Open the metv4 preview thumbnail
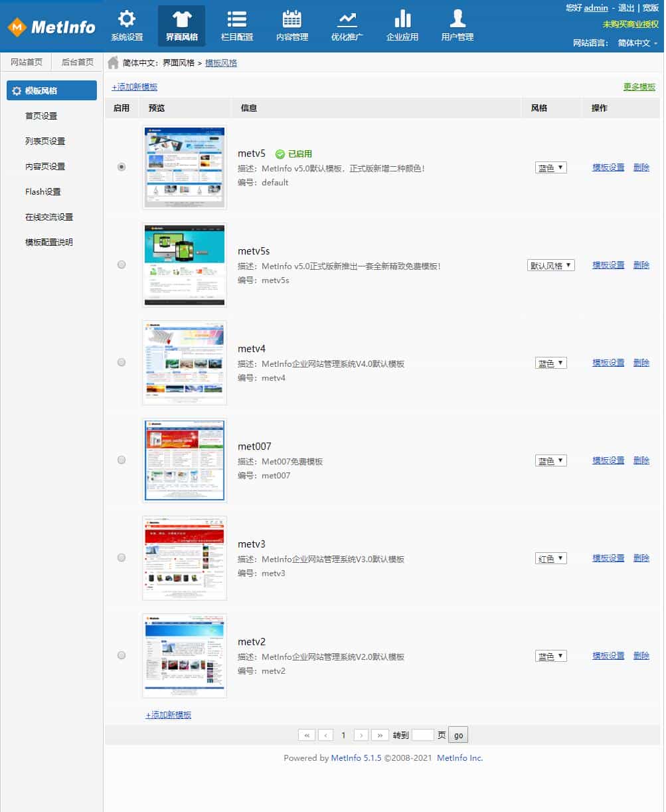 pos(185,363)
